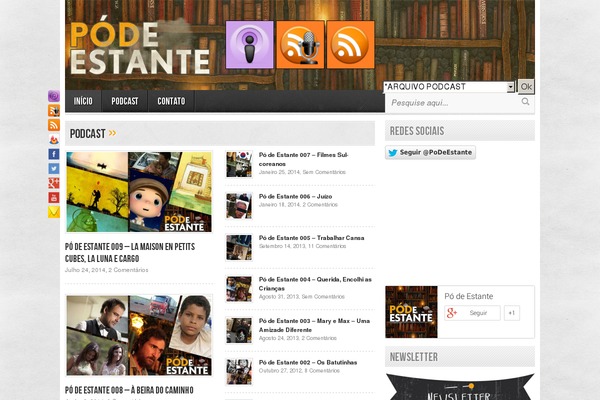Open episode 003 Mary e Max link
The width and height of the screenshot is (600, 400).
coord(314,325)
